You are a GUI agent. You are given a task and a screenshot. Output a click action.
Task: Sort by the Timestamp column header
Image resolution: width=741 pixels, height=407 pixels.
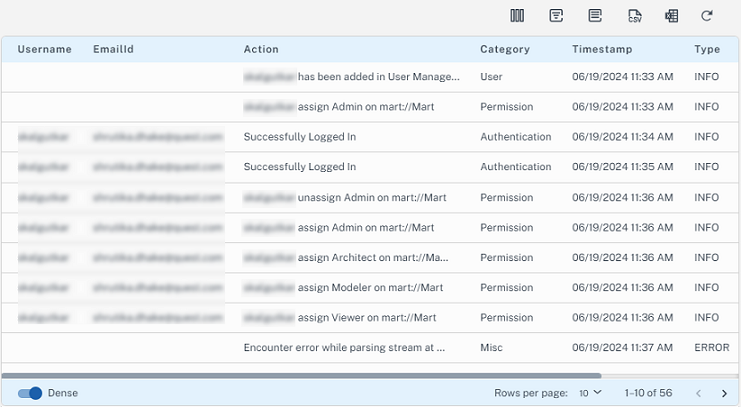click(x=602, y=49)
